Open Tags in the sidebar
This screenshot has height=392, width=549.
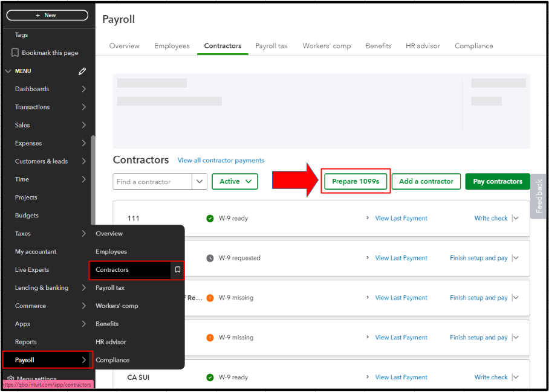(21, 34)
